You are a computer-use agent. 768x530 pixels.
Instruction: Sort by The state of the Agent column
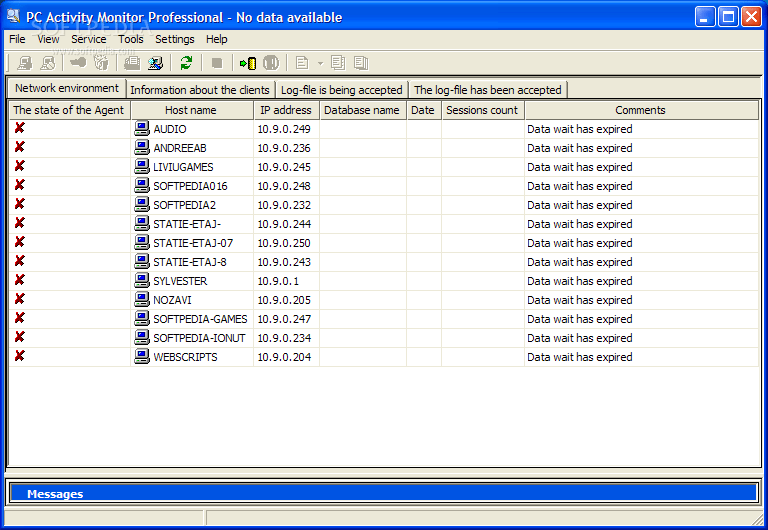coord(69,110)
